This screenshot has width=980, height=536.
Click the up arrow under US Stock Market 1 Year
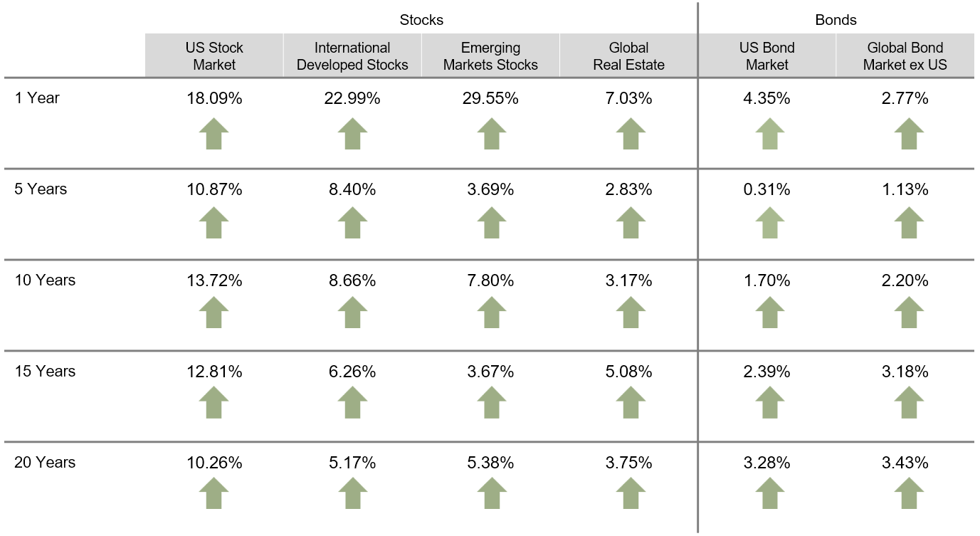point(214,134)
